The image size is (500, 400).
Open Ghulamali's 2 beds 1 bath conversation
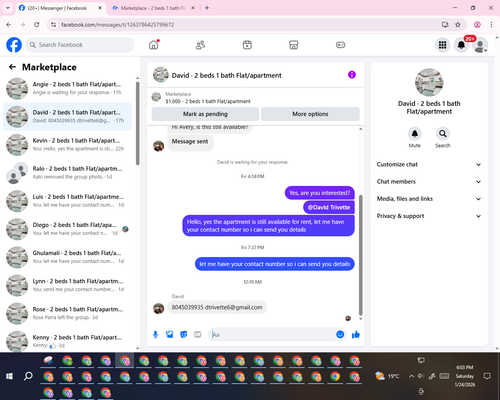[67, 257]
